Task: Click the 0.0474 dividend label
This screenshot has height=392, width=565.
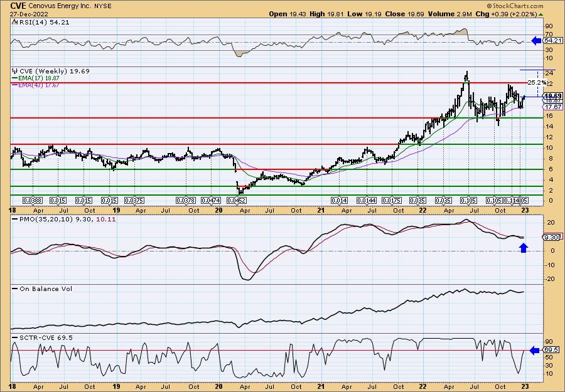Action: coord(211,200)
